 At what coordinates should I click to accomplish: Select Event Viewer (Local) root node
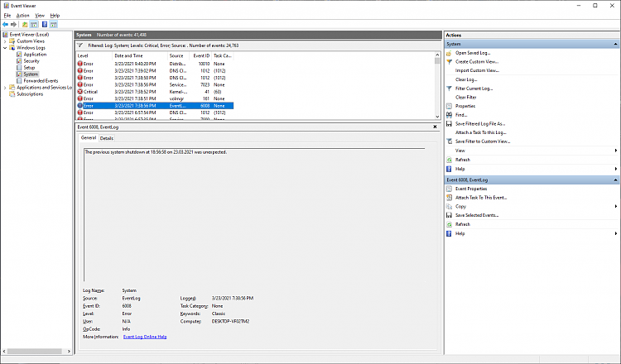pyautogui.click(x=29, y=35)
